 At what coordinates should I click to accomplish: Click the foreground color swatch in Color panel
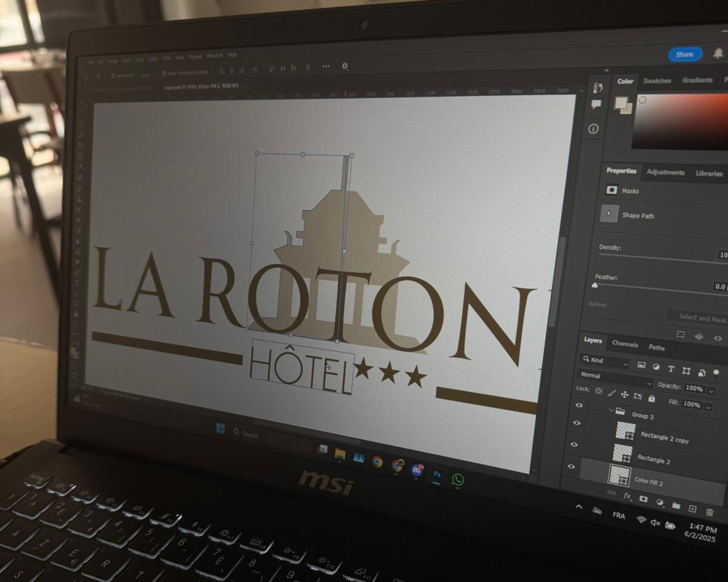(x=620, y=102)
